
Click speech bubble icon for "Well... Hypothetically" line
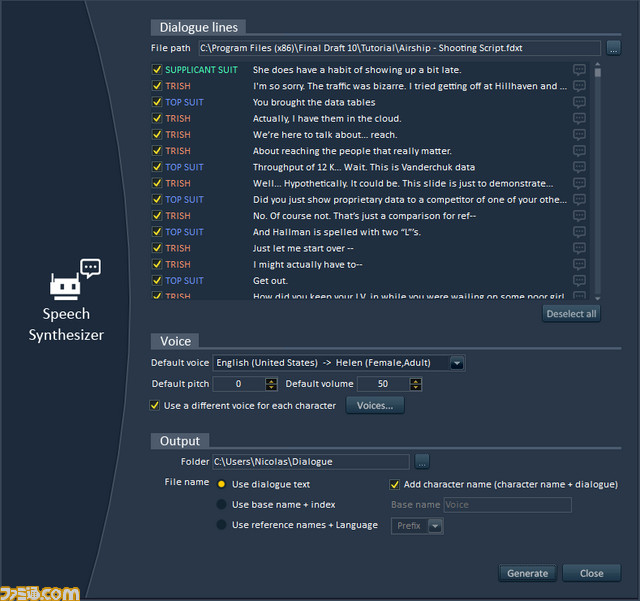click(x=579, y=183)
